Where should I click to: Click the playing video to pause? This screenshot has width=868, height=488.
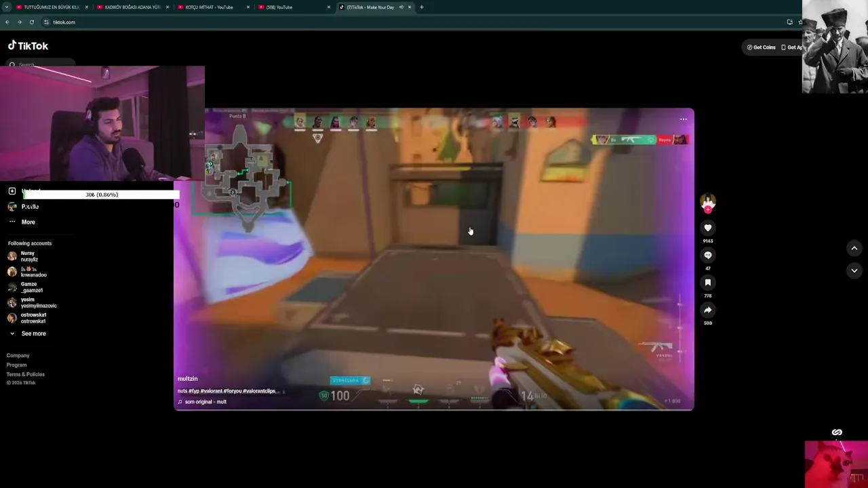pos(434,259)
